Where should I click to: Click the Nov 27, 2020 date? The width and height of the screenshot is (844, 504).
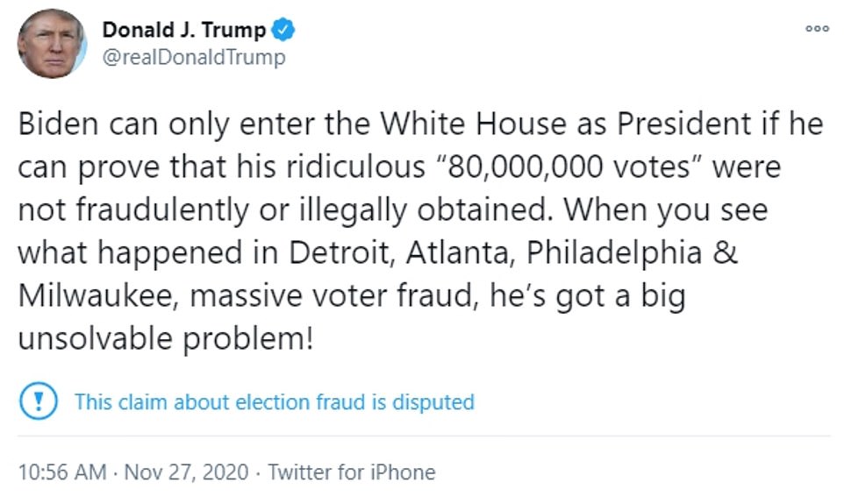(189, 472)
